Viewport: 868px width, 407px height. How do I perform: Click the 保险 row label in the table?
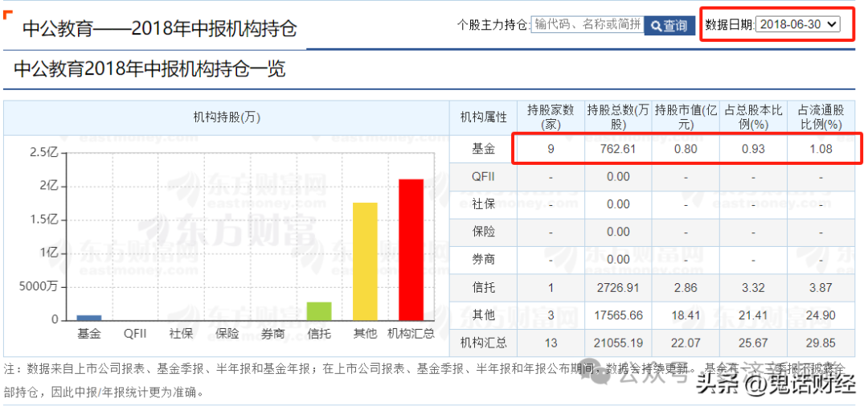tap(483, 232)
